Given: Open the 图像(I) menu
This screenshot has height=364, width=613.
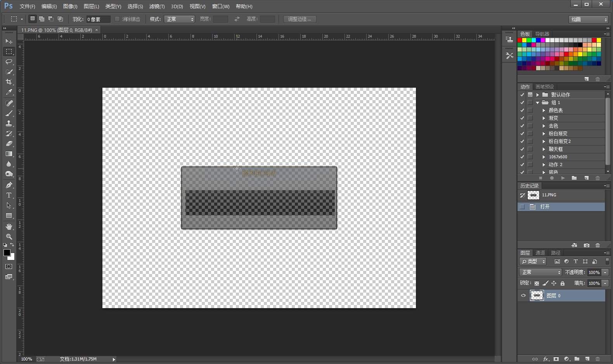Looking at the screenshot, I should coord(70,7).
